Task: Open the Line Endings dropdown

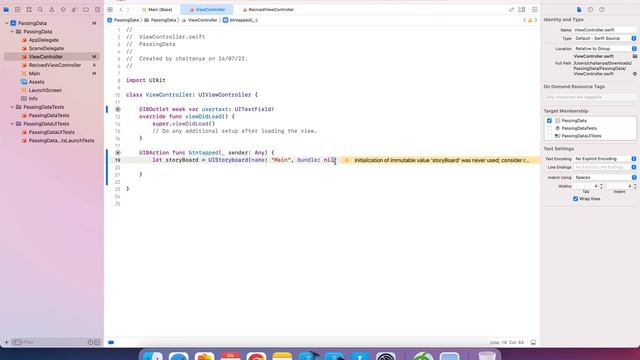Action: tap(605, 167)
